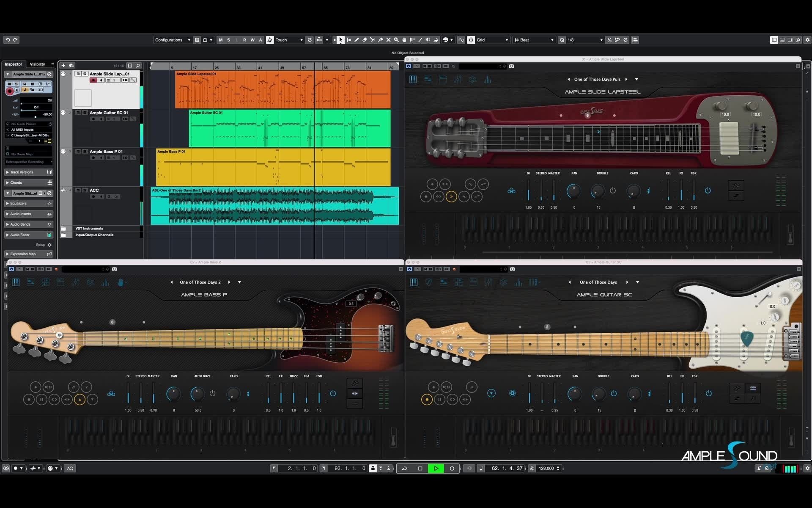Go to previous preset in Ample Slide Lapsteel

[568, 79]
